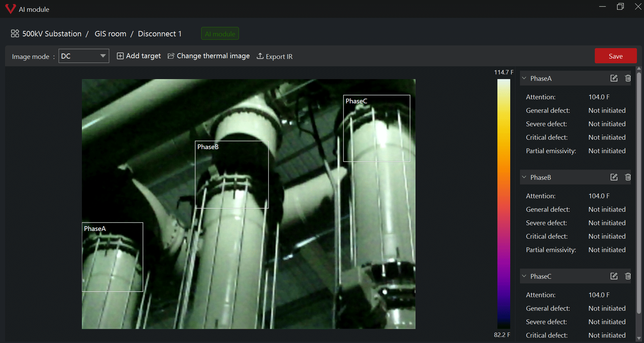Edit the PhaseB target

point(614,177)
